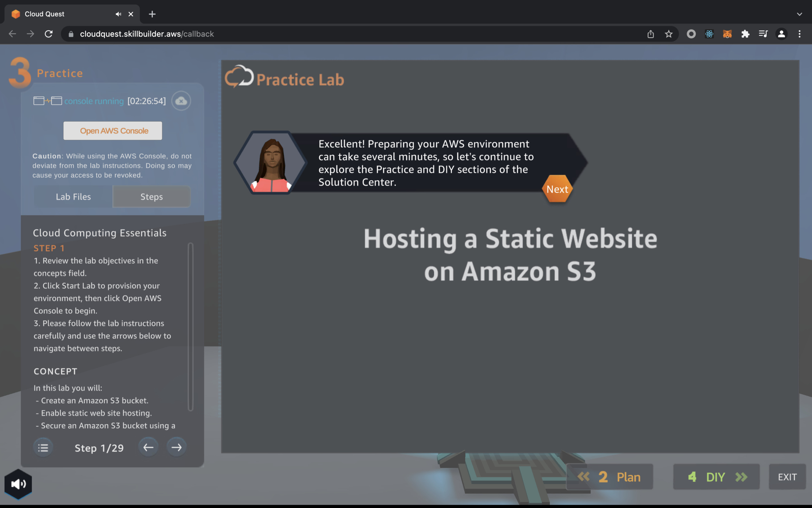Open the step list menu icon
This screenshot has height=508, width=812.
43,448
